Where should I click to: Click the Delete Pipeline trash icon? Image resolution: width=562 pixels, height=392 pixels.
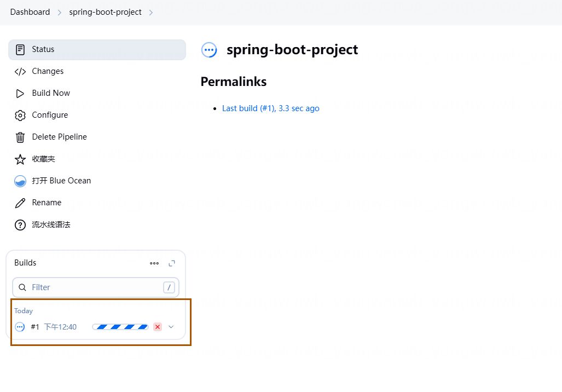tap(20, 137)
